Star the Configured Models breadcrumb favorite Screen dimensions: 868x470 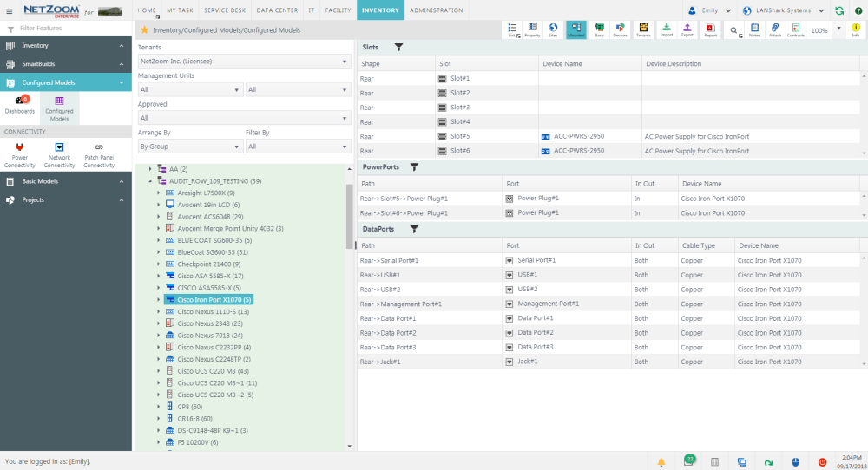[144, 30]
